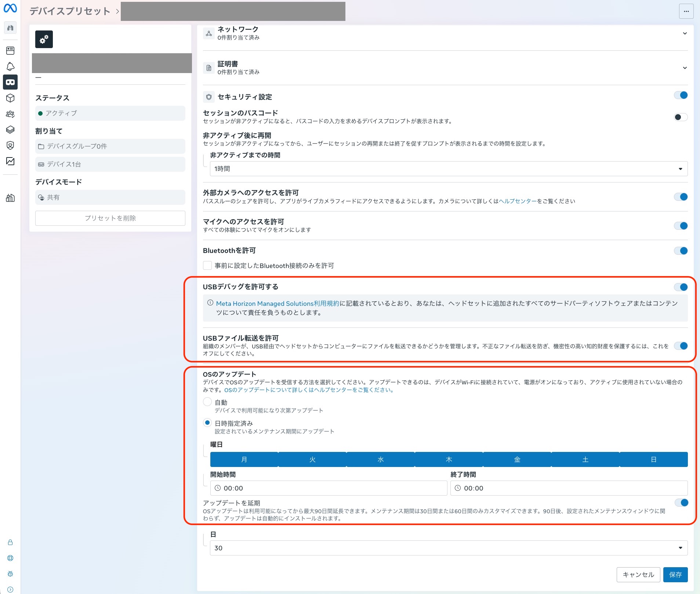Open notifications bell icon in sidebar
Viewport: 700px width, 594px height.
(10, 66)
